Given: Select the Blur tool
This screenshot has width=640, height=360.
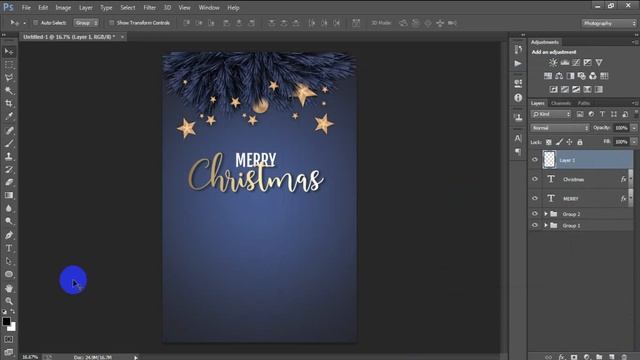Looking at the screenshot, I should point(9,208).
